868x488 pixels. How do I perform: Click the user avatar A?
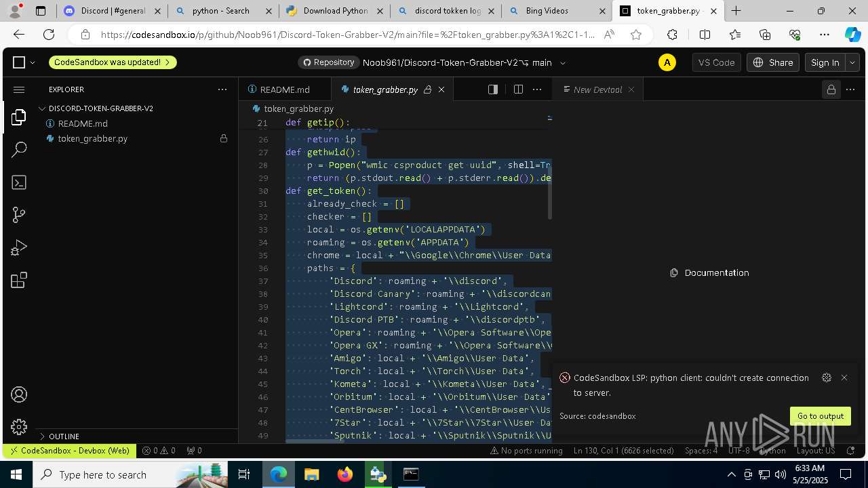667,62
